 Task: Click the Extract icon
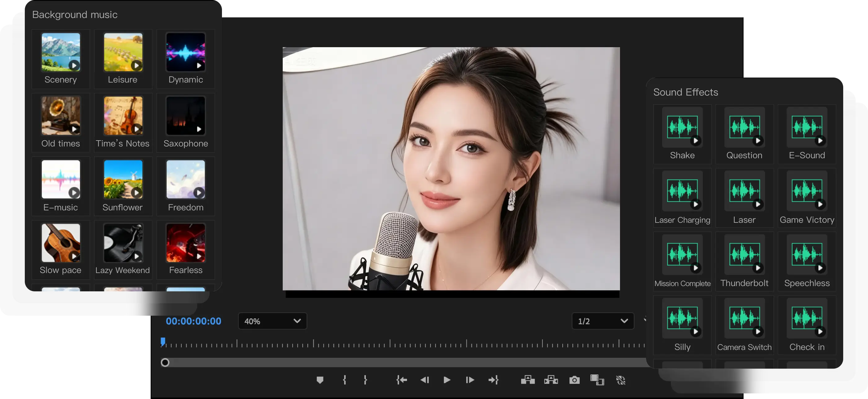(551, 380)
